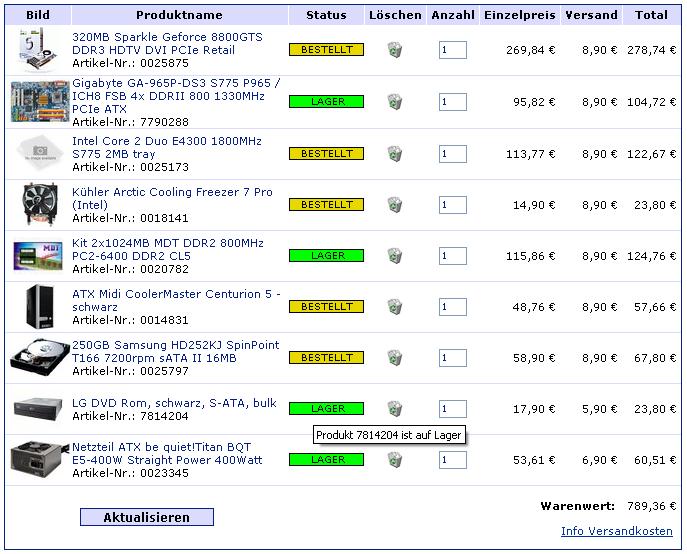Focus quantity field for Samsung HD252KJ
The width and height of the screenshot is (687, 554).
click(x=453, y=358)
